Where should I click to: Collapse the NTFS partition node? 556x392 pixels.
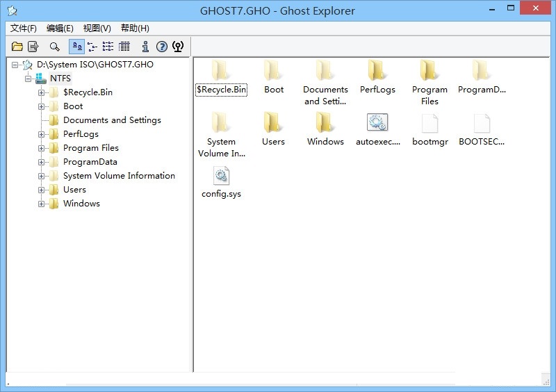28,79
